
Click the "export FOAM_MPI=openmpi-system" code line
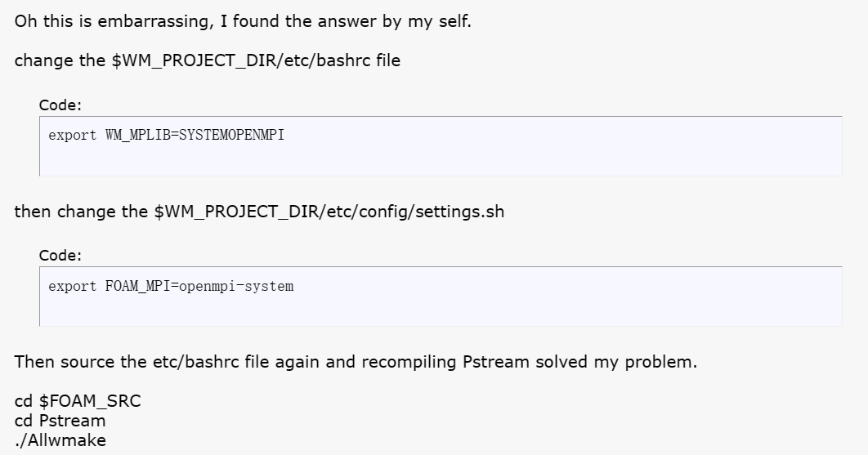(x=171, y=286)
